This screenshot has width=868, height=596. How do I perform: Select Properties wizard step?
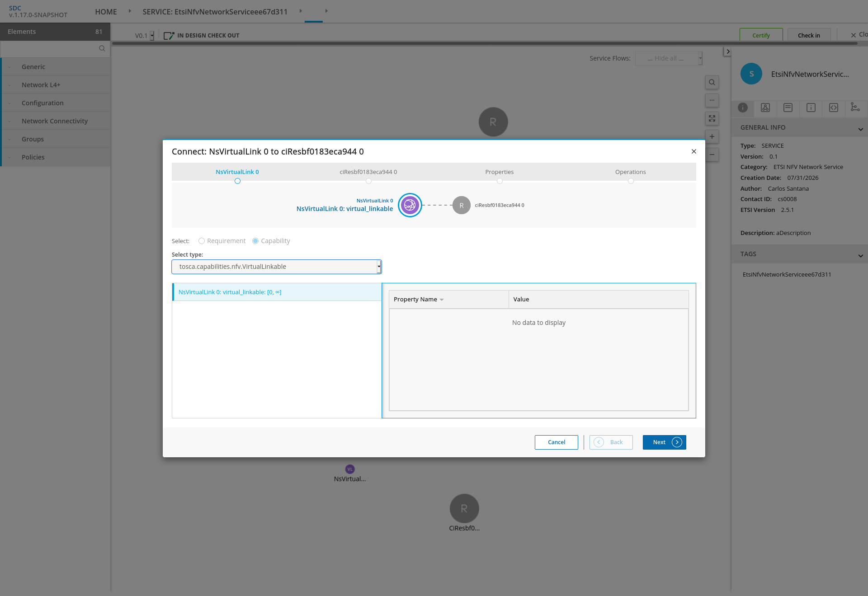500,172
